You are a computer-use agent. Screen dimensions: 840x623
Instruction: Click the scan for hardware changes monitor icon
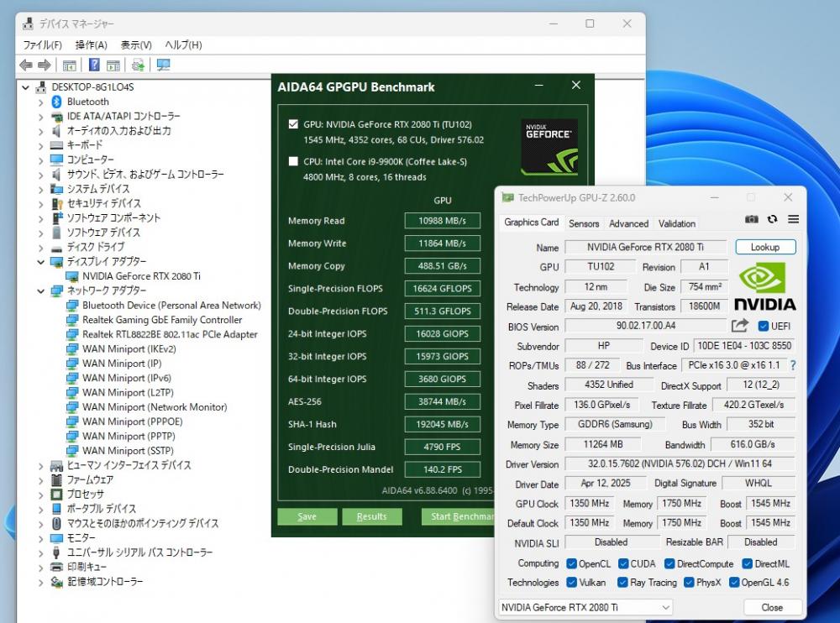(164, 65)
